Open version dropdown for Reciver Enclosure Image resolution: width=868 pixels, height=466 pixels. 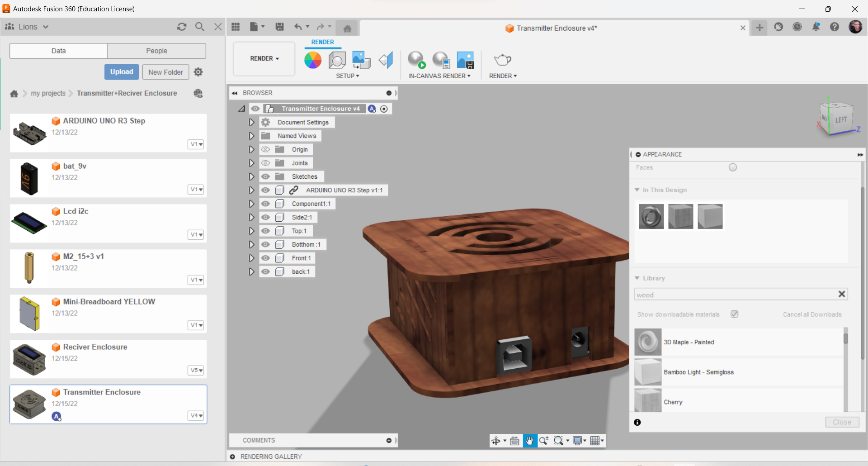coord(196,370)
